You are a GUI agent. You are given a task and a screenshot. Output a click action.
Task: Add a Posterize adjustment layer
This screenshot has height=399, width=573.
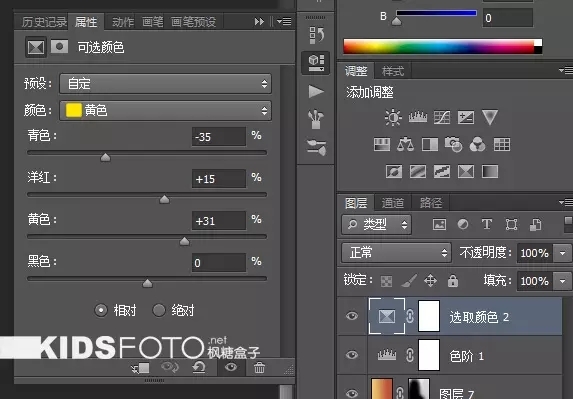(418, 171)
